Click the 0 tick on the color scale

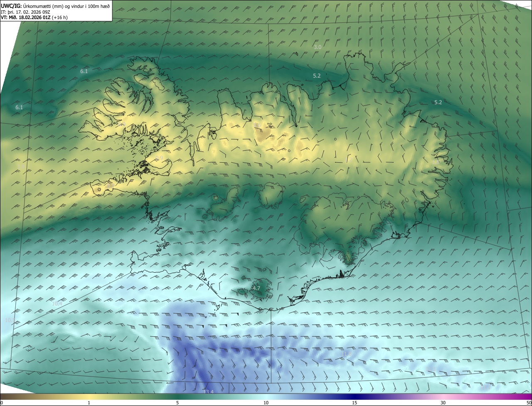(x=2, y=403)
